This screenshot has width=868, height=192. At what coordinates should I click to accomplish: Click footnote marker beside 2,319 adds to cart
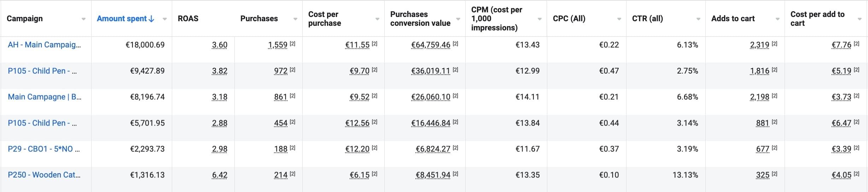pyautogui.click(x=774, y=44)
